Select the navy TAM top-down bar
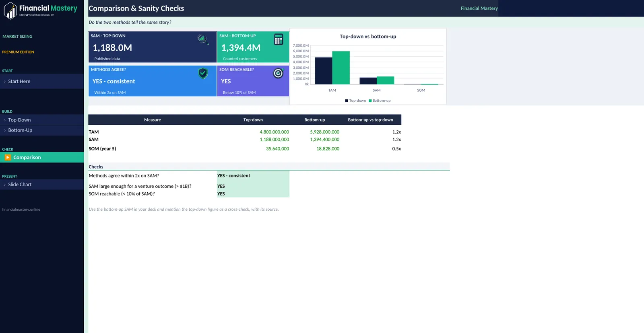The width and height of the screenshot is (644, 333). [324, 71]
